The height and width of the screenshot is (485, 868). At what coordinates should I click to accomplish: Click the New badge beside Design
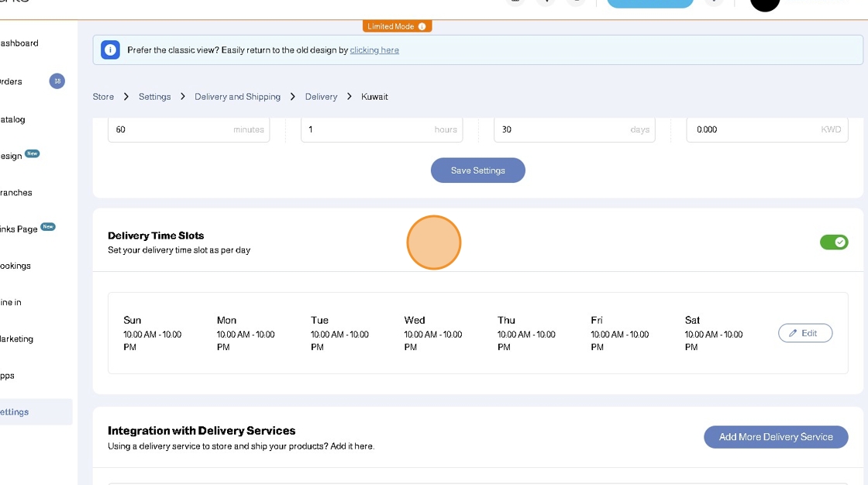tap(32, 153)
